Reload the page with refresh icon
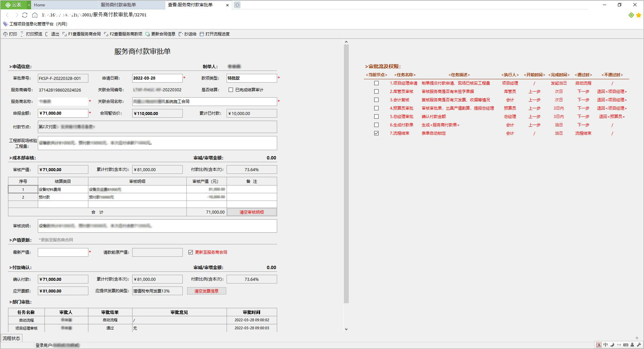Viewport: 644px width, 349px height. (25, 15)
